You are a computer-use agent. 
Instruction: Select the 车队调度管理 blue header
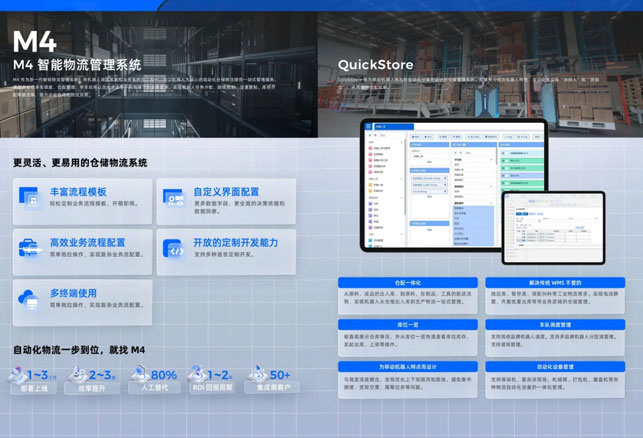(x=555, y=325)
